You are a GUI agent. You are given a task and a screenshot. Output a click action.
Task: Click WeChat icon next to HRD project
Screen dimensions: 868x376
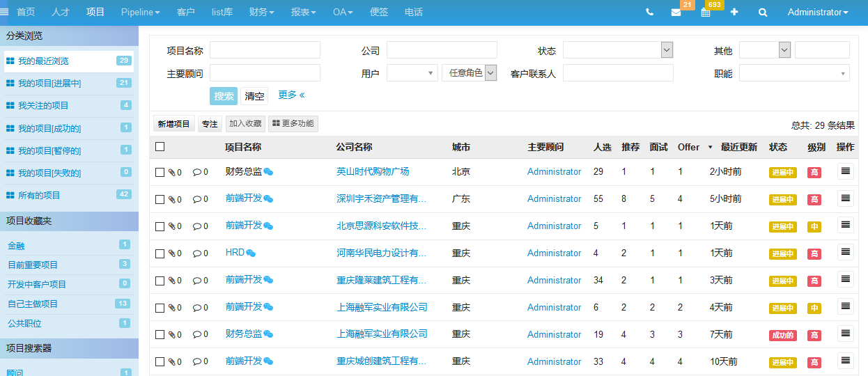[x=251, y=253]
